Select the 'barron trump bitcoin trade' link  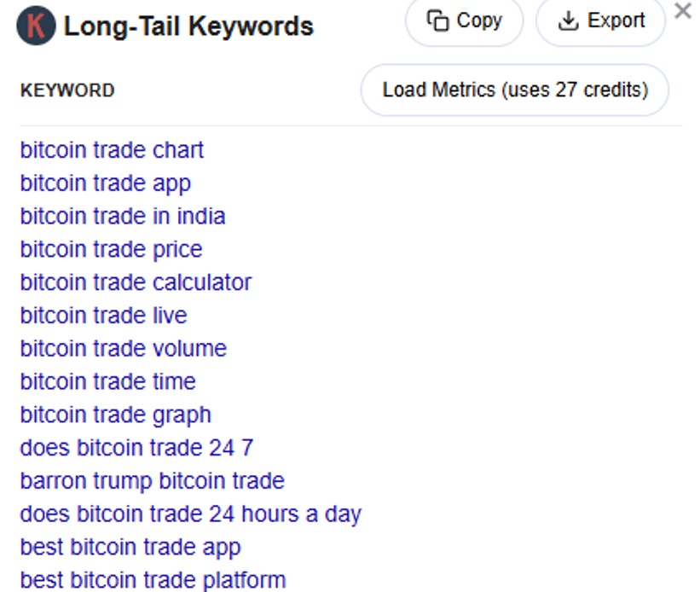coord(152,481)
